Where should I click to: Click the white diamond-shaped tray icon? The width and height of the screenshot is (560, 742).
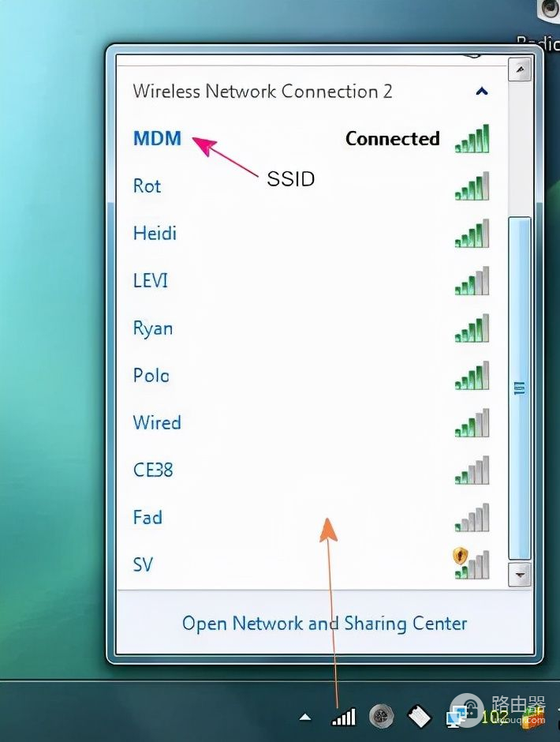(419, 717)
